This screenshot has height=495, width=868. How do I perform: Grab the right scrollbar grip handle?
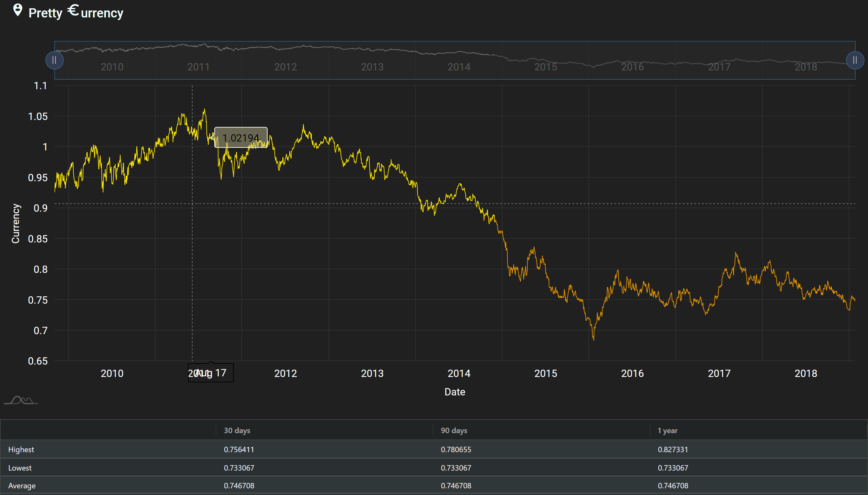855,61
